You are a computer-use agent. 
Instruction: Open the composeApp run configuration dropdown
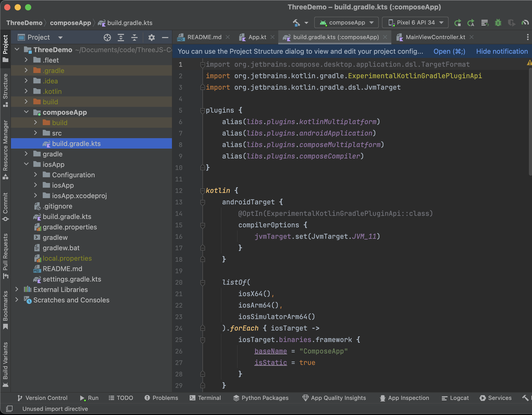click(x=347, y=23)
